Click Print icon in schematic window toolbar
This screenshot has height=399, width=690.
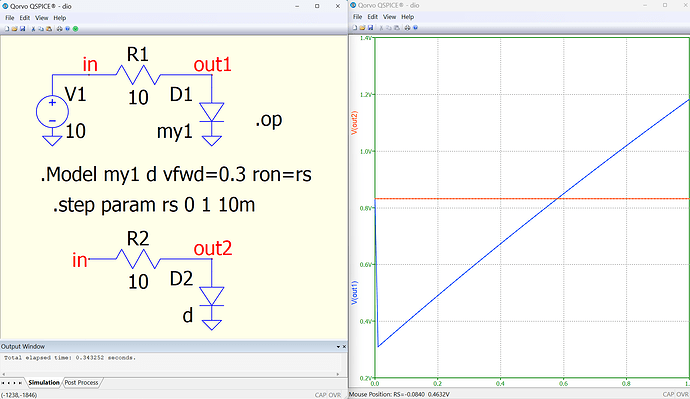(x=59, y=29)
